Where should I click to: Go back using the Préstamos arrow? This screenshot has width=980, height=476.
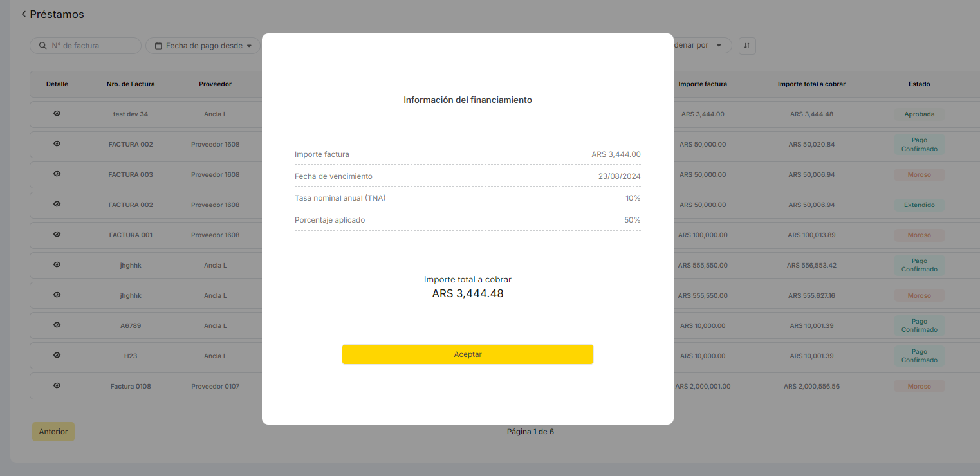click(24, 14)
